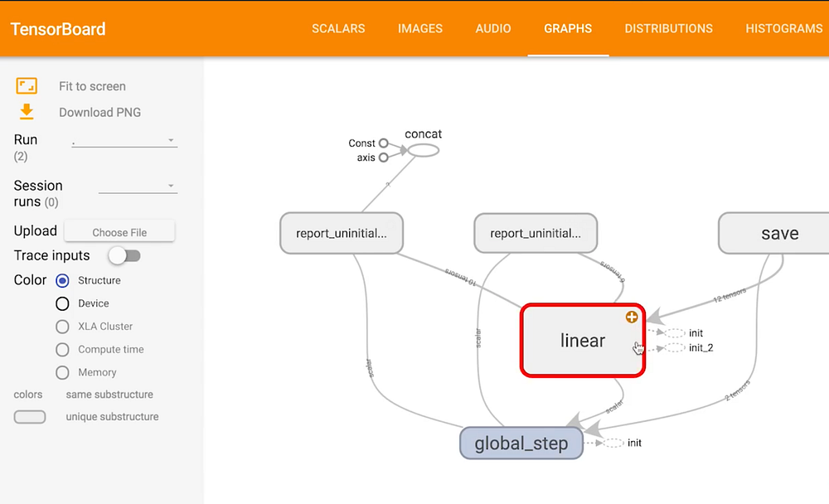Expand the linear node with the plus icon
Viewport: 829px width, 504px height.
pos(631,317)
